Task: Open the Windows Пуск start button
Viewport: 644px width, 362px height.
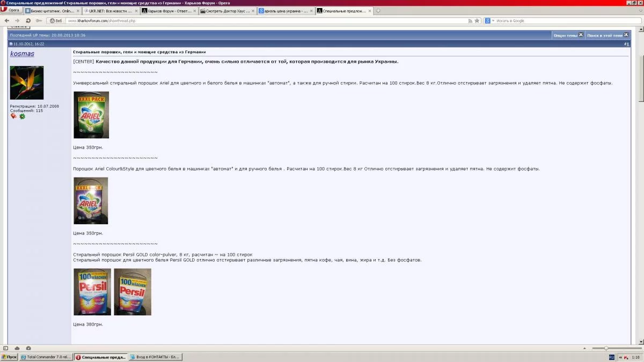Action: [9, 357]
